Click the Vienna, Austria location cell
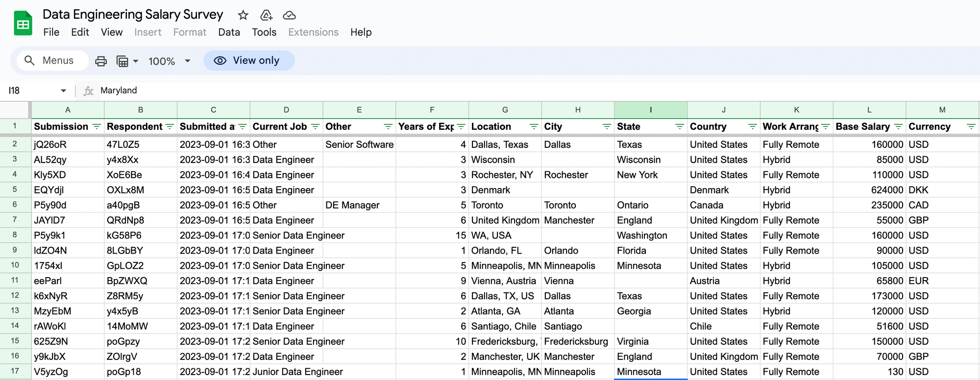The height and width of the screenshot is (380, 980). [505, 281]
